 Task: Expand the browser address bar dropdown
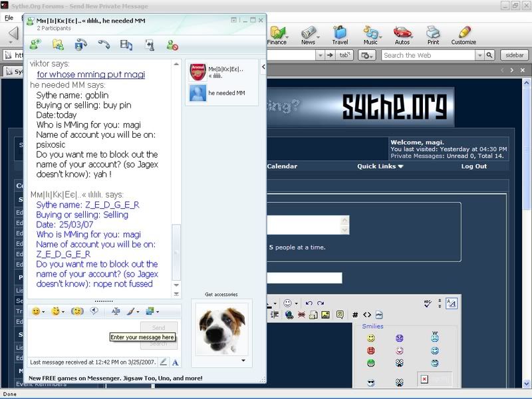tap(321, 55)
